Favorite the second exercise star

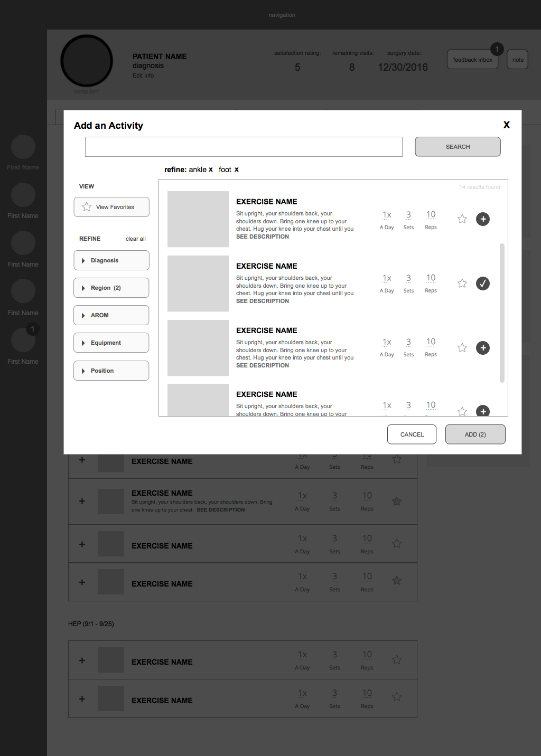[x=462, y=283]
